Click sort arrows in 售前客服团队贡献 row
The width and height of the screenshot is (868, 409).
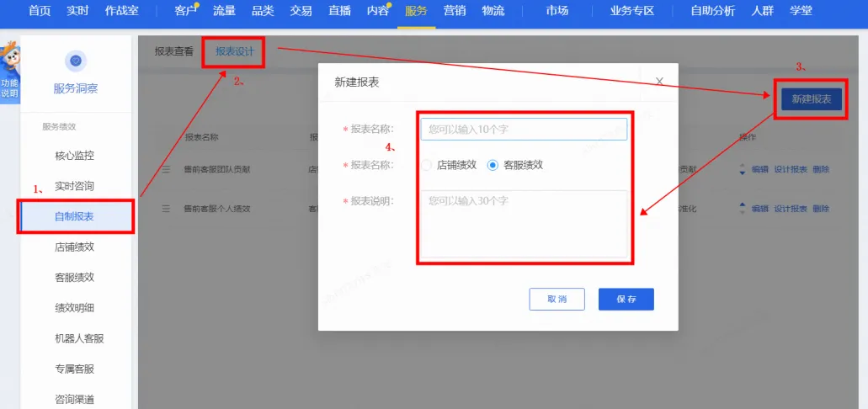743,170
